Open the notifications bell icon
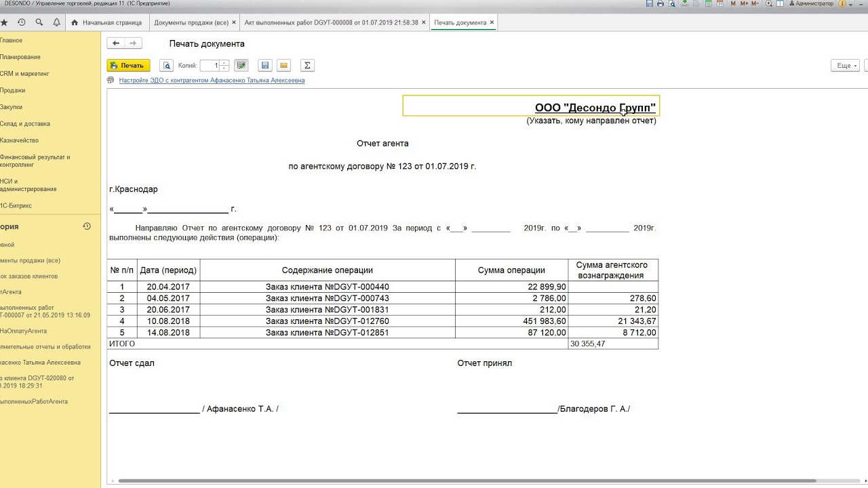 click(x=57, y=22)
